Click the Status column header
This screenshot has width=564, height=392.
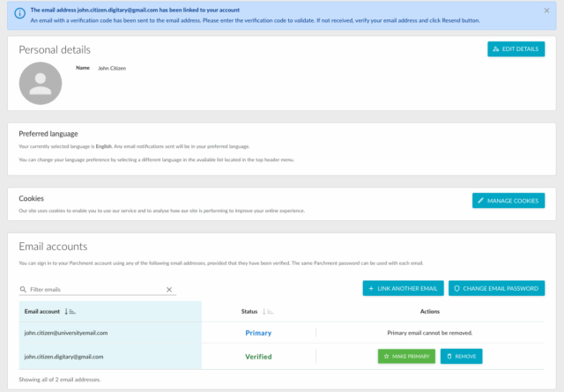coord(249,312)
